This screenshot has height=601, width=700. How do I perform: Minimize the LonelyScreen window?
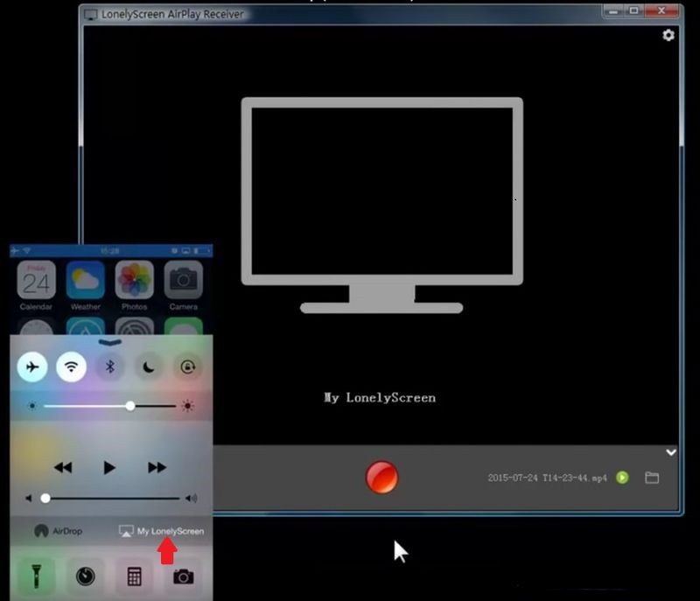pyautogui.click(x=613, y=10)
